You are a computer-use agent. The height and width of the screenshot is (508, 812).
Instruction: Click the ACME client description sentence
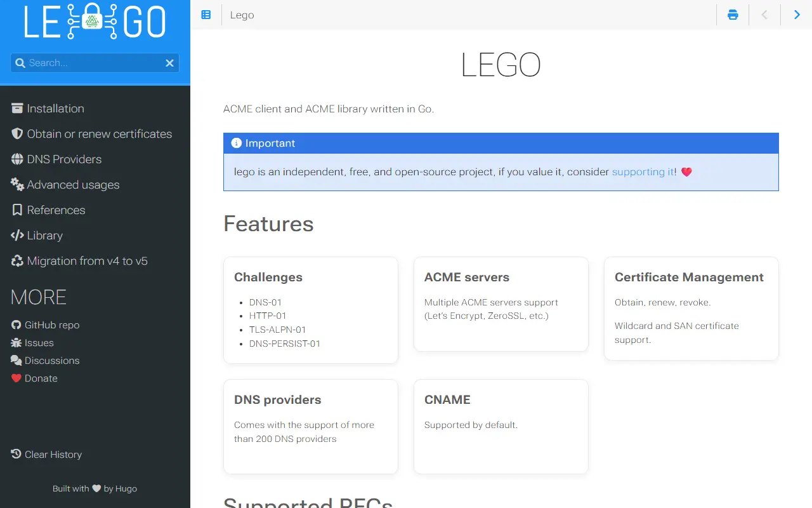pyautogui.click(x=329, y=109)
